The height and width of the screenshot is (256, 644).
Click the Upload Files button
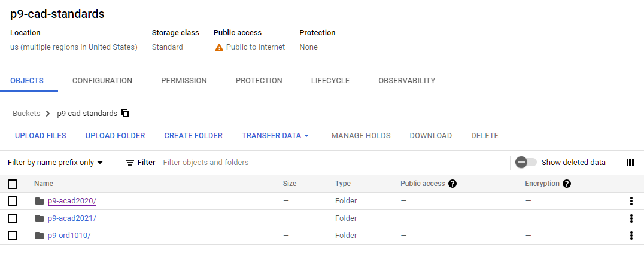pos(41,136)
